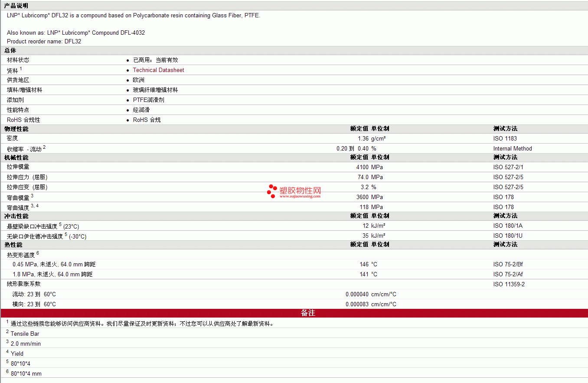The image size is (588, 383).
Task: Open the Technical Datasheet link
Action: (158, 70)
